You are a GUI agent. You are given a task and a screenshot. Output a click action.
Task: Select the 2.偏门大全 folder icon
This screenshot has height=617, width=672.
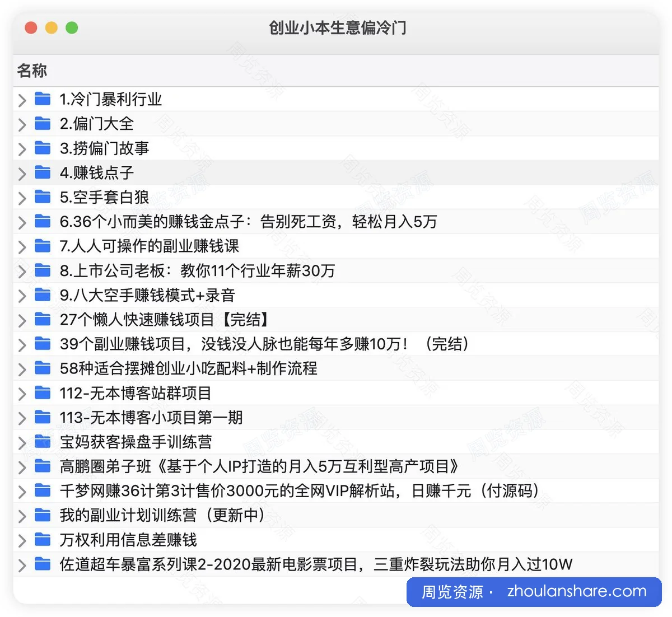[x=43, y=123]
